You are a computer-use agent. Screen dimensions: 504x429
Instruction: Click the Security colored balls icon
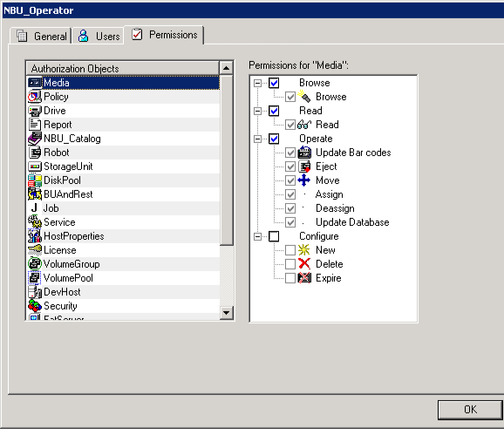[x=34, y=306]
